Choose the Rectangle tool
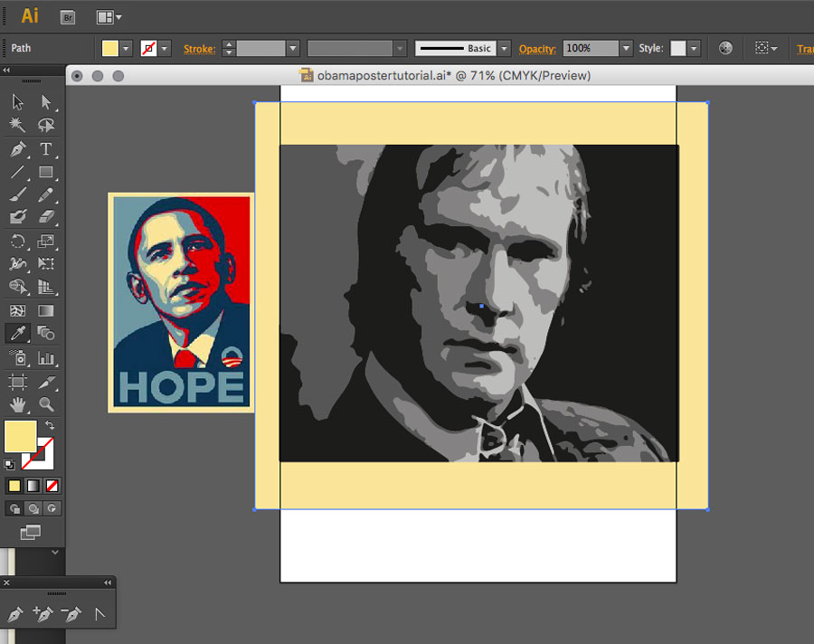This screenshot has height=644, width=814. click(46, 172)
